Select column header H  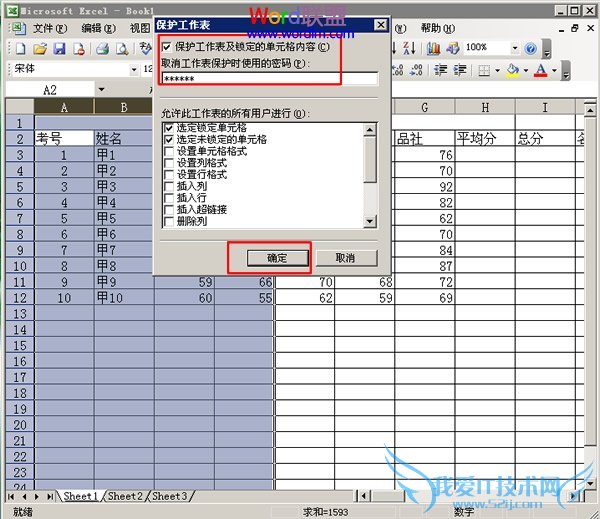click(x=485, y=108)
